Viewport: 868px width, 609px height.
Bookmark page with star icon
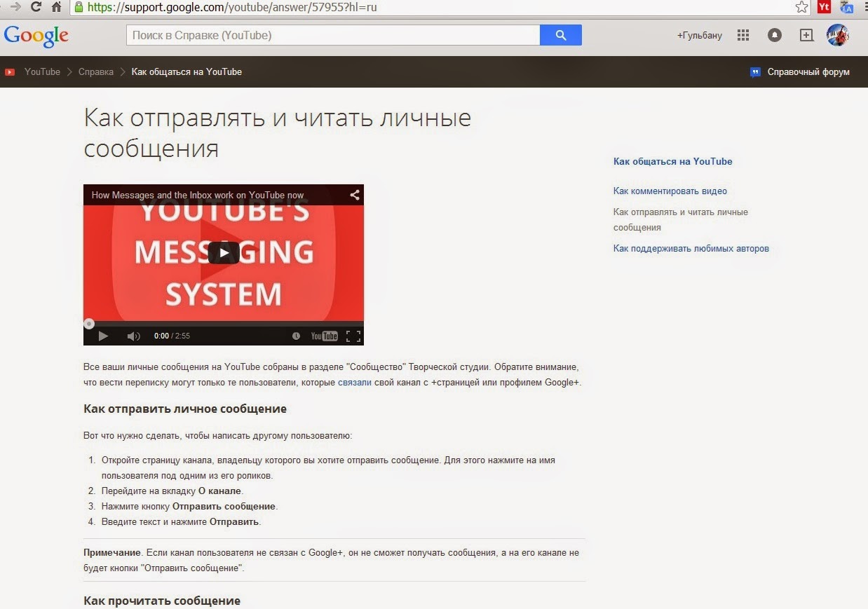[802, 7]
